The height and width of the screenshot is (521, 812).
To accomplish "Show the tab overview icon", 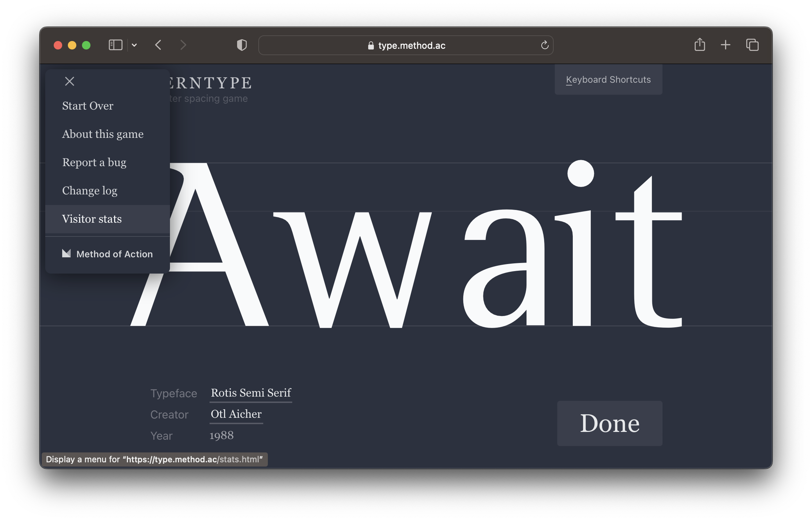I will tap(752, 45).
